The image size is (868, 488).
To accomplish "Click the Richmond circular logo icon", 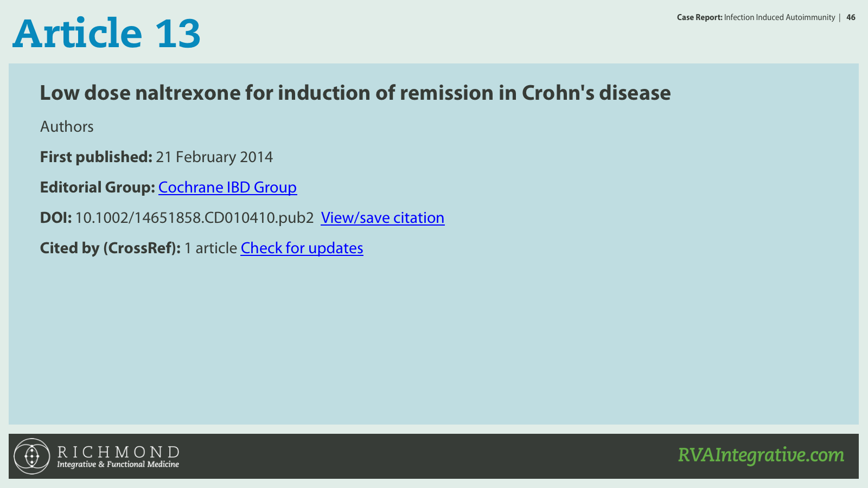I will [x=32, y=456].
